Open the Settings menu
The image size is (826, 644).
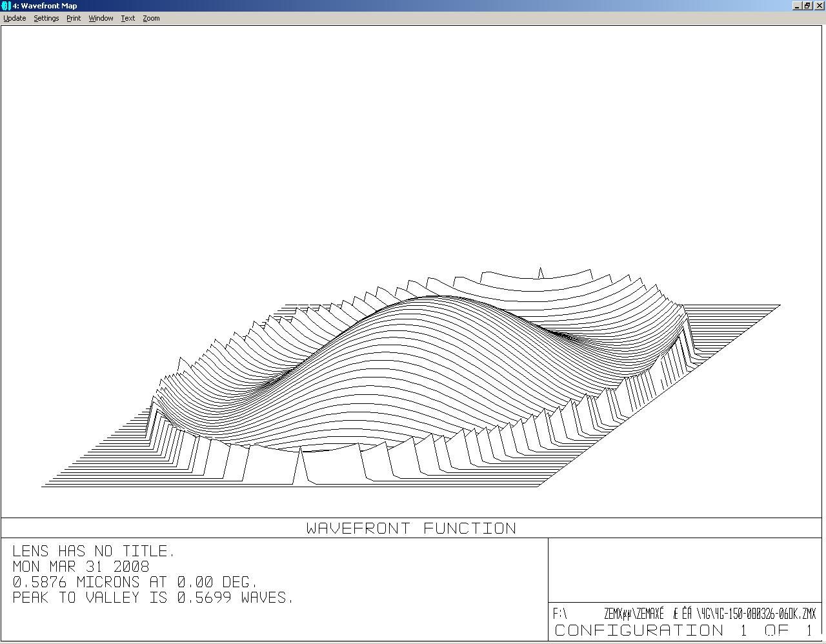point(46,18)
